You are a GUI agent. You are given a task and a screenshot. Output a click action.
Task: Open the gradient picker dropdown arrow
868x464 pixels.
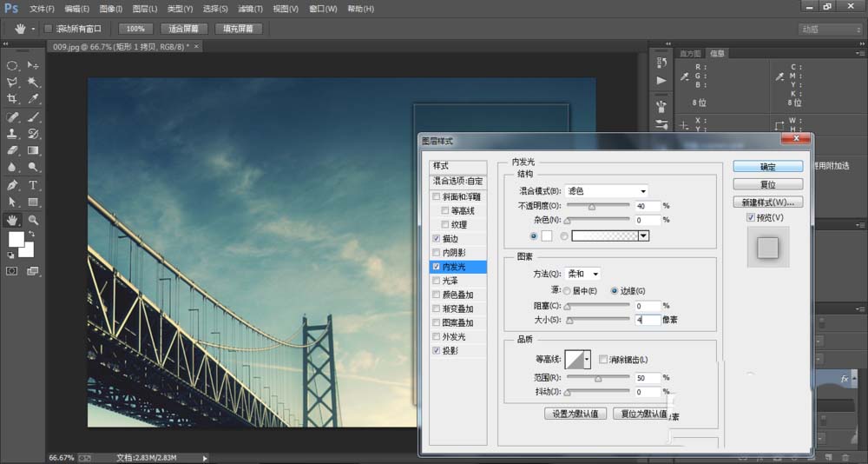click(x=643, y=235)
